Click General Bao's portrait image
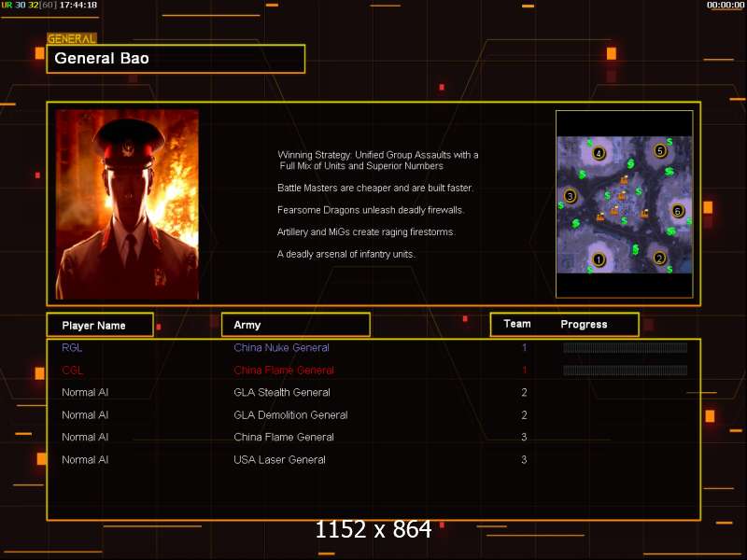The width and height of the screenshot is (747, 560). click(127, 204)
